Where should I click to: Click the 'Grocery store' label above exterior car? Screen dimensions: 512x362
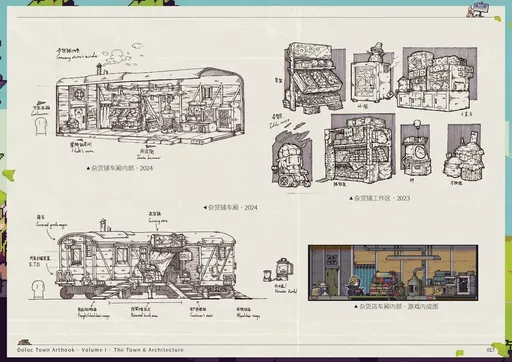(x=158, y=221)
